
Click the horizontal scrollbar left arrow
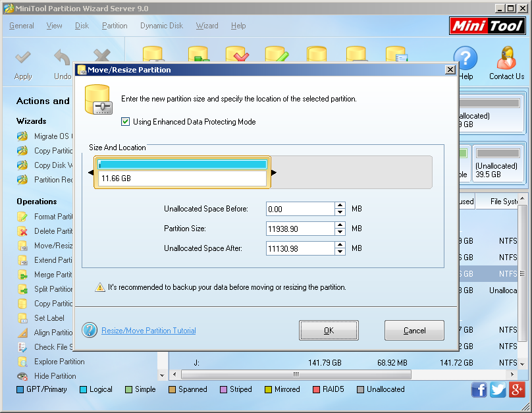(174, 374)
